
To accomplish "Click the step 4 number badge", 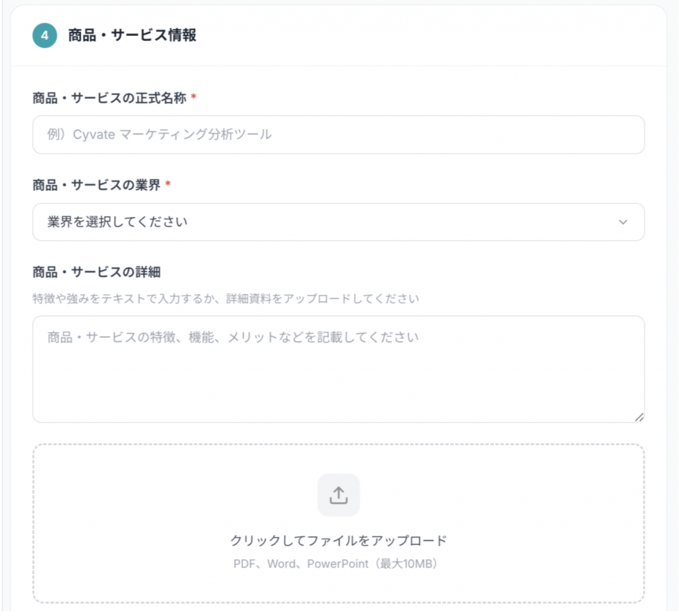I will pos(44,36).
